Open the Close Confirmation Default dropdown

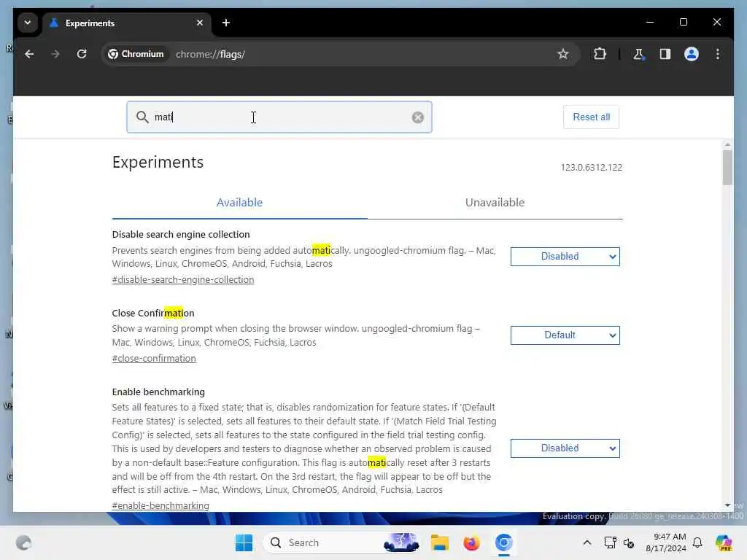[565, 335]
